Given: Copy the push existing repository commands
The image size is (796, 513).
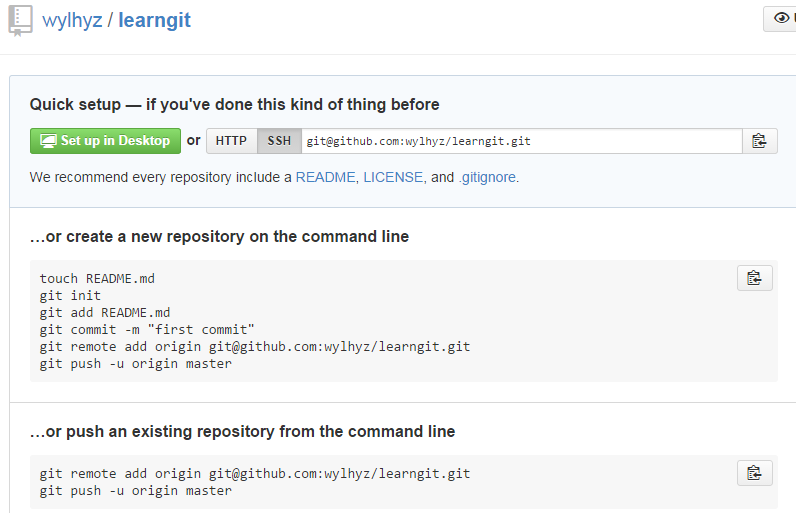Looking at the screenshot, I should (x=754, y=473).
